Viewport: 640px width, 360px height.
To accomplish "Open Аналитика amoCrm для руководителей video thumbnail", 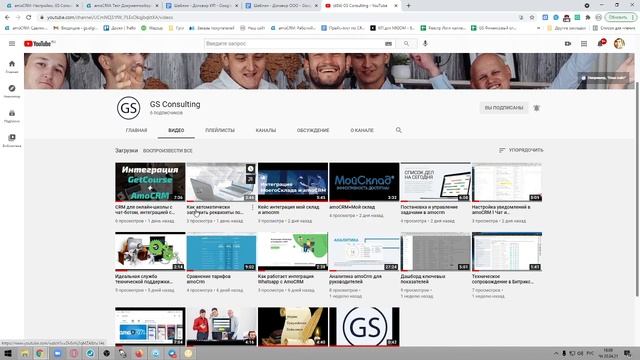I will point(364,251).
